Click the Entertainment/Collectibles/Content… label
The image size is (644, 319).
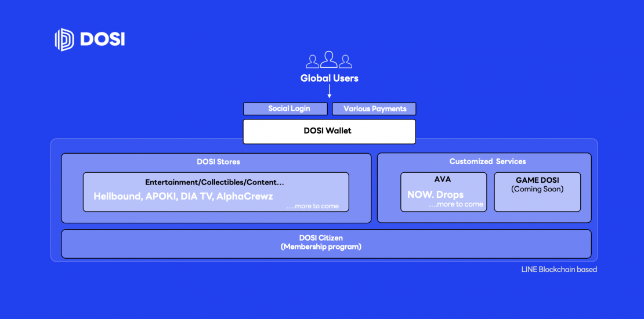215,182
